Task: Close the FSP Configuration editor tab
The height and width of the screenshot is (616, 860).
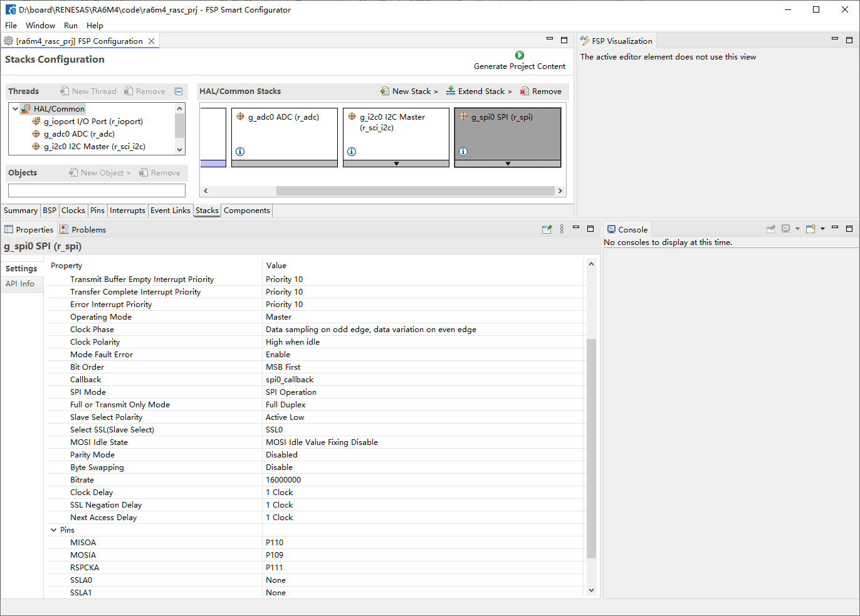Action: pos(151,41)
